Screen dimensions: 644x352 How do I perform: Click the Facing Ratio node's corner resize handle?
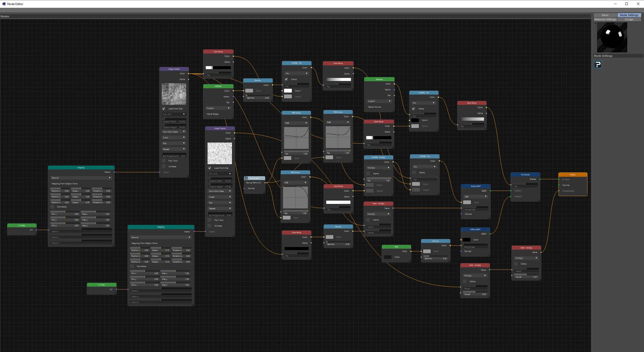pos(264,192)
